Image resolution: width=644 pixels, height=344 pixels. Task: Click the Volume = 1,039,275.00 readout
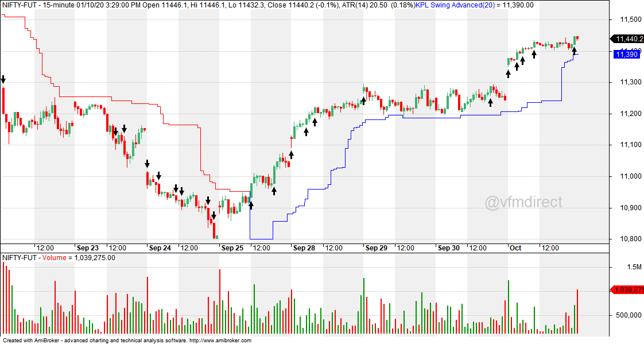79,258
